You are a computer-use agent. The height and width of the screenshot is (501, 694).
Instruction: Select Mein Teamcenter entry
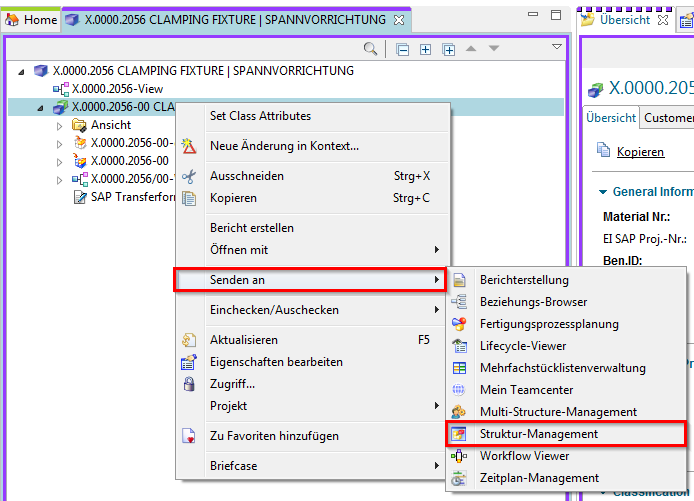(x=528, y=390)
